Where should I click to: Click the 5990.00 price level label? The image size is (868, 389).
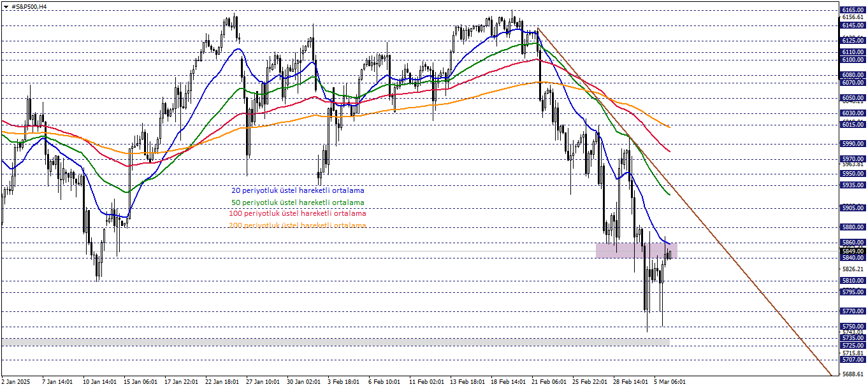pos(853,144)
